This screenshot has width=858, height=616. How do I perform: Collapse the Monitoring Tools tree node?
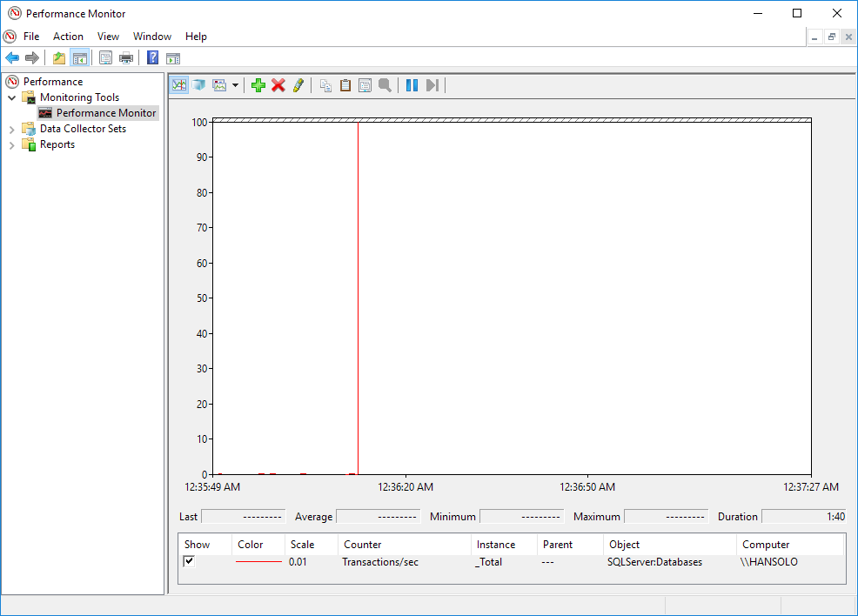coord(12,97)
